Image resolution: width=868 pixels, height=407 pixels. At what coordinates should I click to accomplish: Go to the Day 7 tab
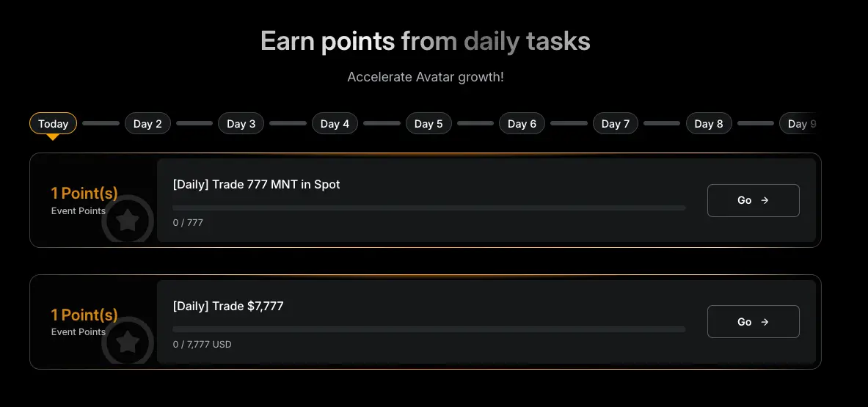pyautogui.click(x=616, y=124)
